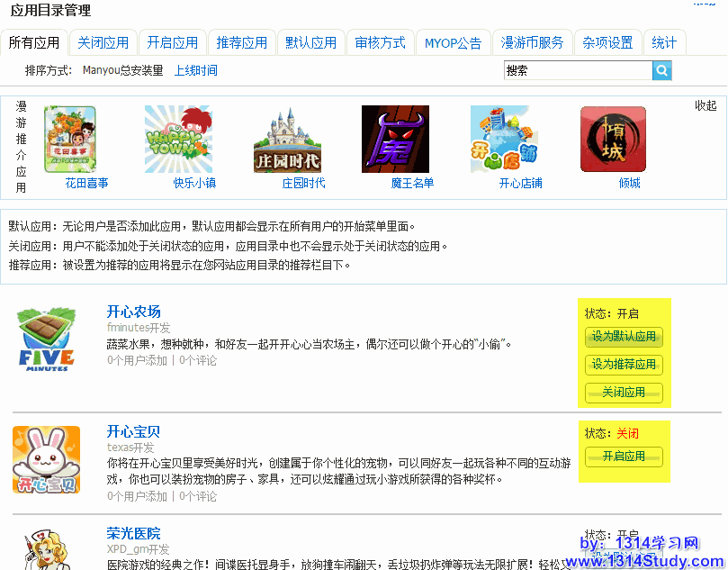
Task: Enable 开心宝贝 with 开启应用 button
Action: 624,457
